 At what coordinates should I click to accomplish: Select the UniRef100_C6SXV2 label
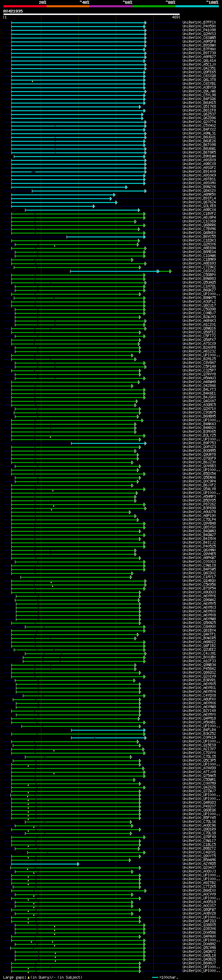(199, 271)
